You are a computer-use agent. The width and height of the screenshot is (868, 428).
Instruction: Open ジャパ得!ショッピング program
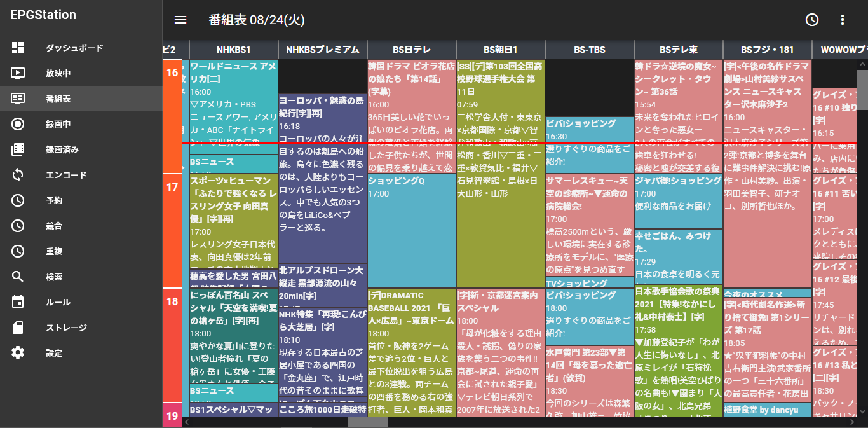679,202
